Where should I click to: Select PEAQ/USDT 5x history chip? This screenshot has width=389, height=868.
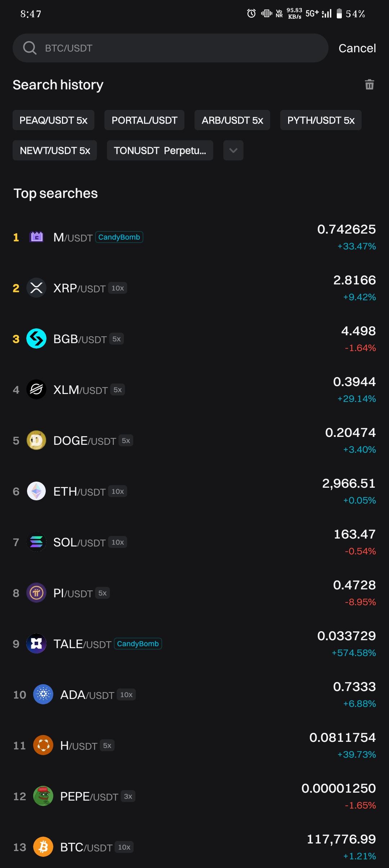(x=53, y=120)
